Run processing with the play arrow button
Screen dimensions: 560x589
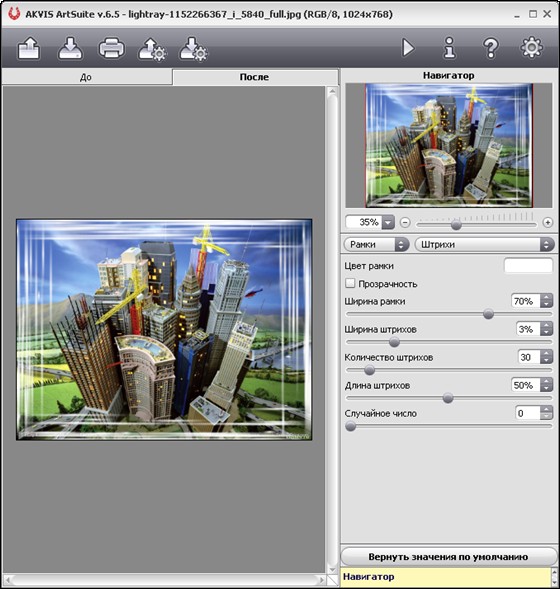(x=408, y=48)
